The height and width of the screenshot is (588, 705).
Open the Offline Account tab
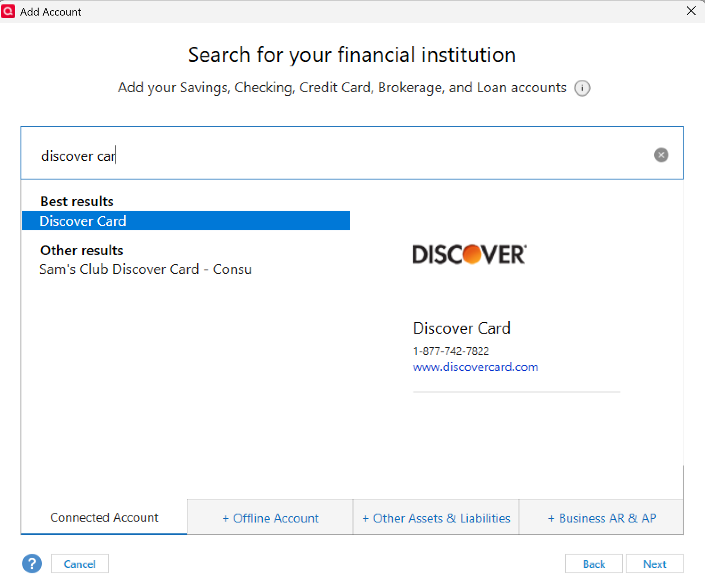(x=271, y=518)
